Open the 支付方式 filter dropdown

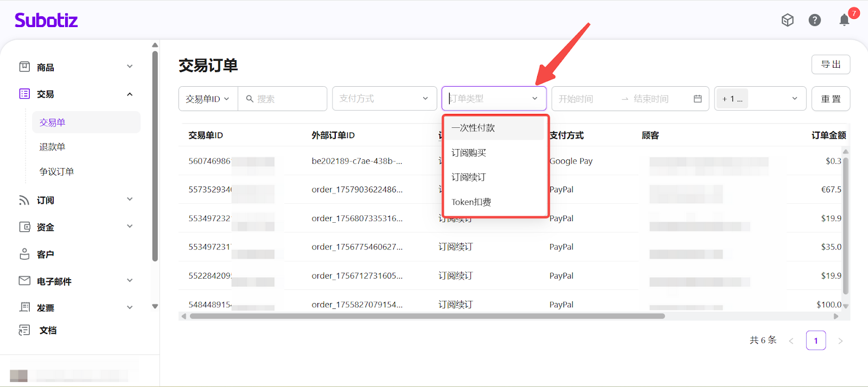[384, 99]
